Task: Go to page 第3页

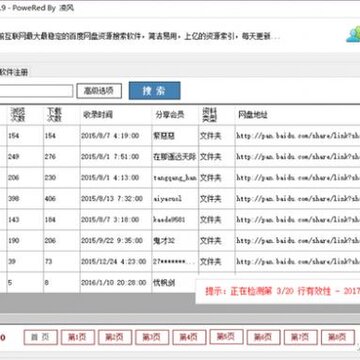Action: click(152, 337)
